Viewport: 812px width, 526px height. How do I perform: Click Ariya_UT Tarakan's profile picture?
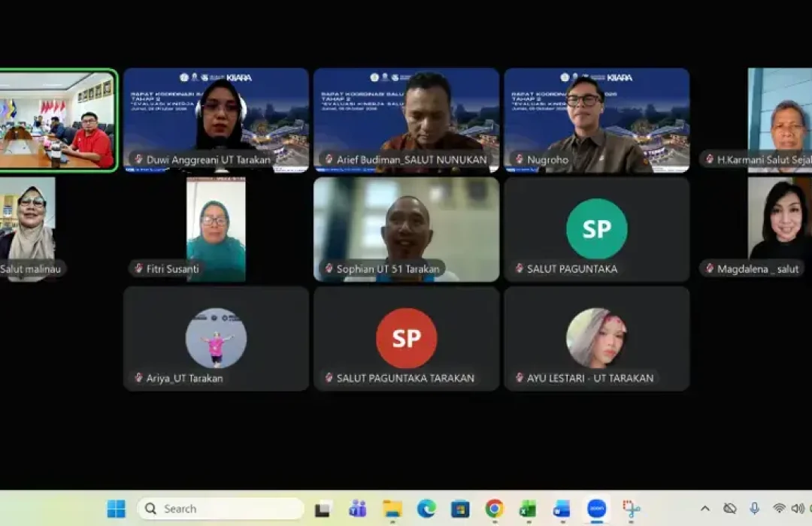(x=216, y=338)
